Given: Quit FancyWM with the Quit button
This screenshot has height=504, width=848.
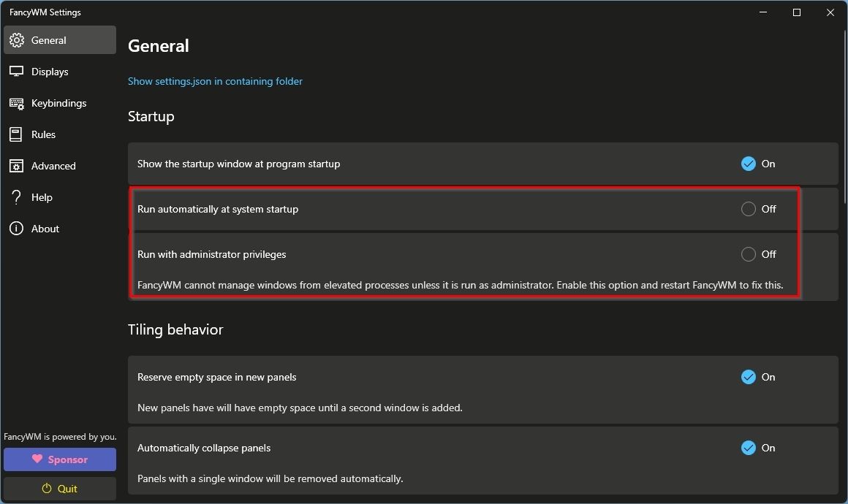Looking at the screenshot, I should click(x=59, y=488).
